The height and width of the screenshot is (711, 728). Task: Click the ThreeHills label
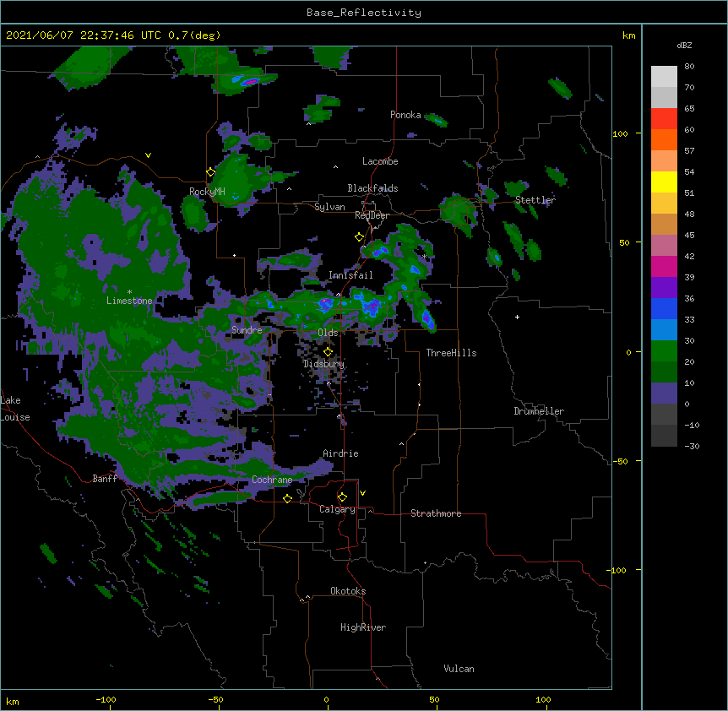[x=451, y=353]
